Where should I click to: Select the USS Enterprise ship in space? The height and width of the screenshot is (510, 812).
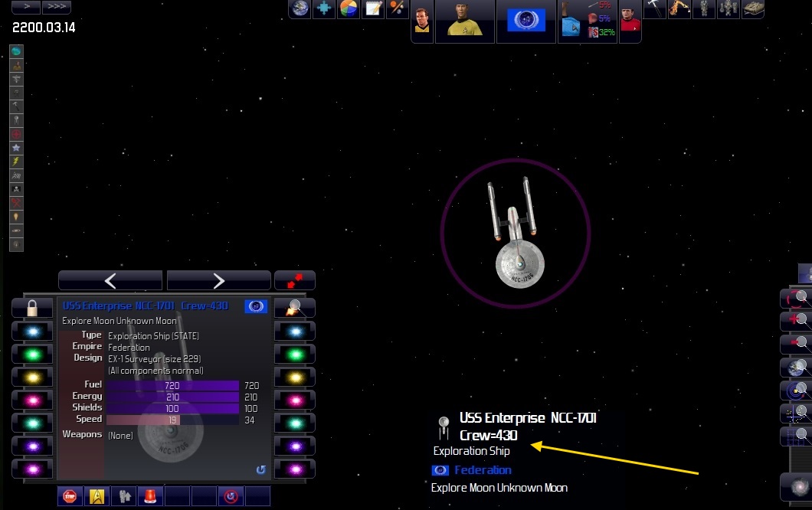516,233
